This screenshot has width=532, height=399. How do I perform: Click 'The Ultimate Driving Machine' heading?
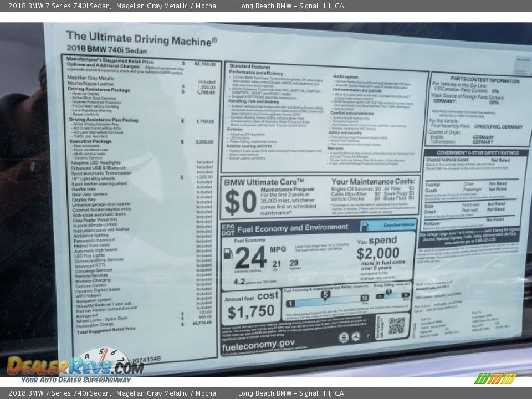tap(141, 39)
